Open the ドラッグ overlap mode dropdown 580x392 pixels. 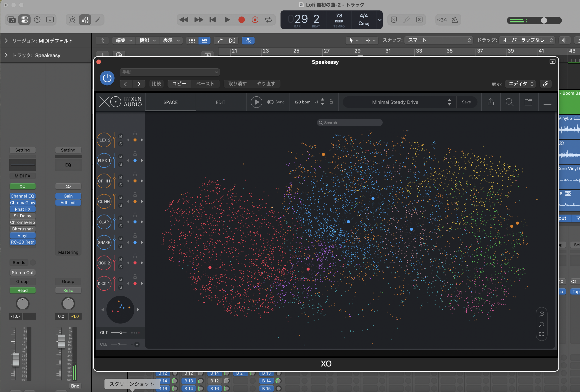click(527, 40)
